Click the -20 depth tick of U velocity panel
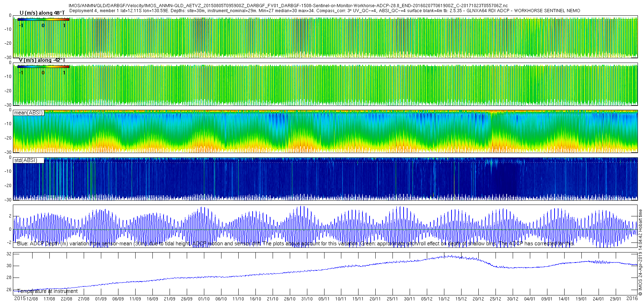Viewport: 644px width, 304px height. (x=8, y=43)
